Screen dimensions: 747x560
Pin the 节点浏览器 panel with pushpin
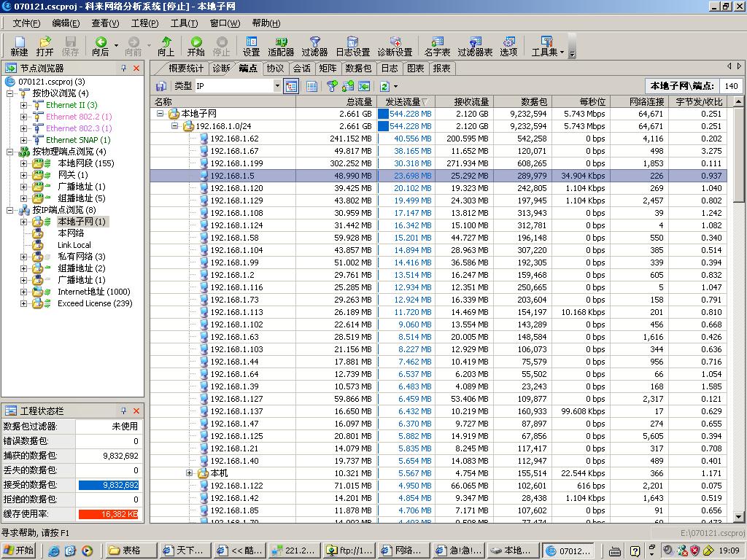pos(123,68)
